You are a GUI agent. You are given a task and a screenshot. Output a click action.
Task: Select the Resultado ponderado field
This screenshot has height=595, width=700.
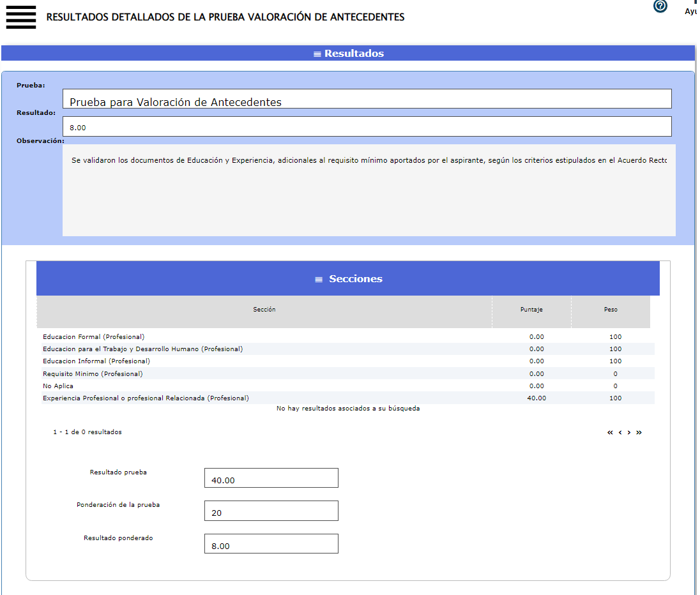(271, 544)
